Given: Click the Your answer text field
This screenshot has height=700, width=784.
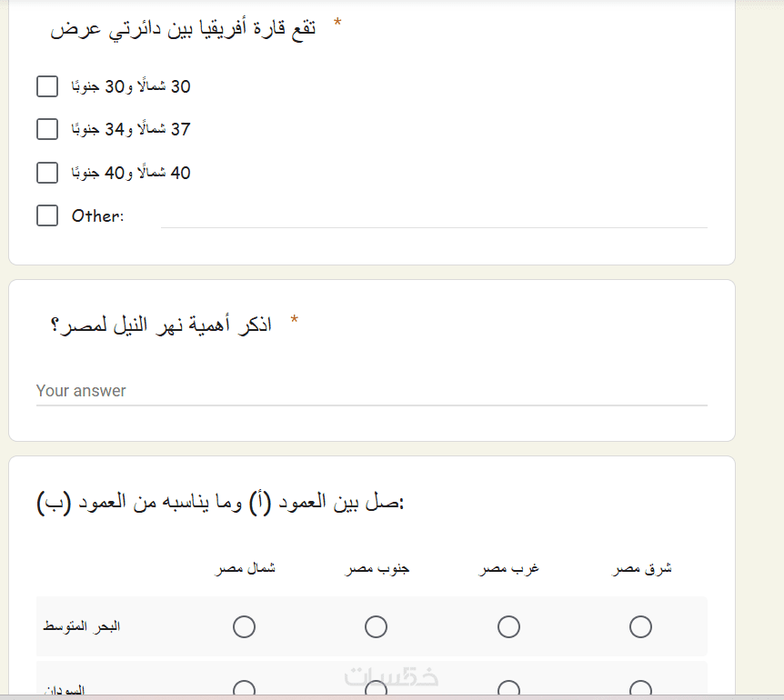Looking at the screenshot, I should coord(371,391).
